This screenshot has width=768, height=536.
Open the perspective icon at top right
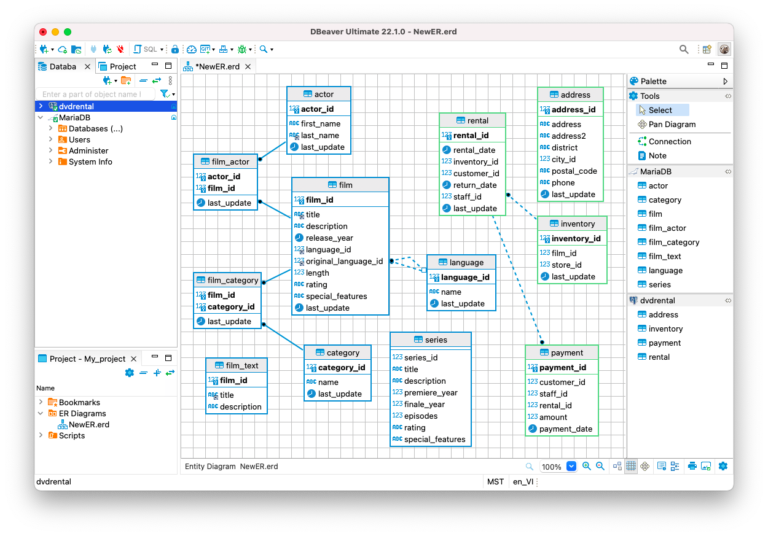coord(707,49)
